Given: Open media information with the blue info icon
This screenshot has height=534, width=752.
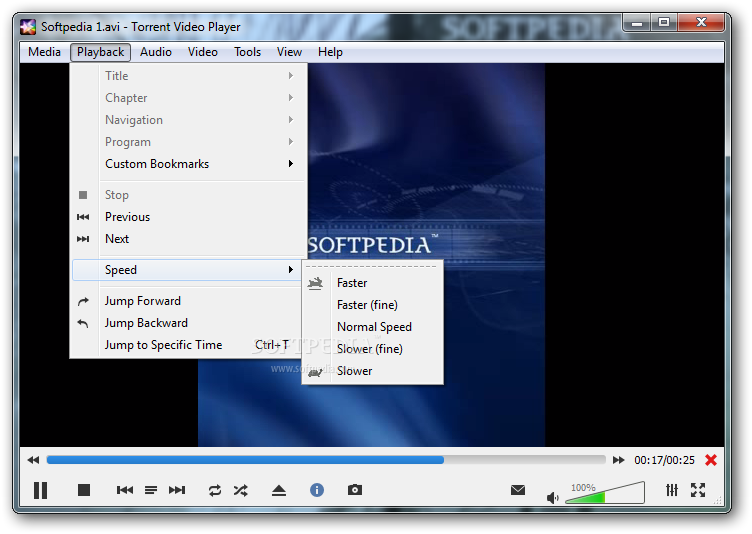Looking at the screenshot, I should click(317, 490).
